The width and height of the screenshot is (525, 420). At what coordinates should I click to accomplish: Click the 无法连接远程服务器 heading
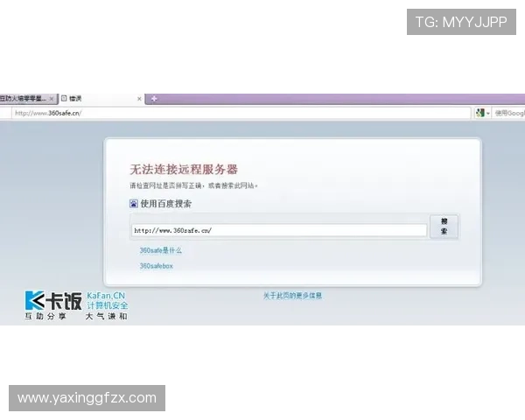[x=184, y=170]
